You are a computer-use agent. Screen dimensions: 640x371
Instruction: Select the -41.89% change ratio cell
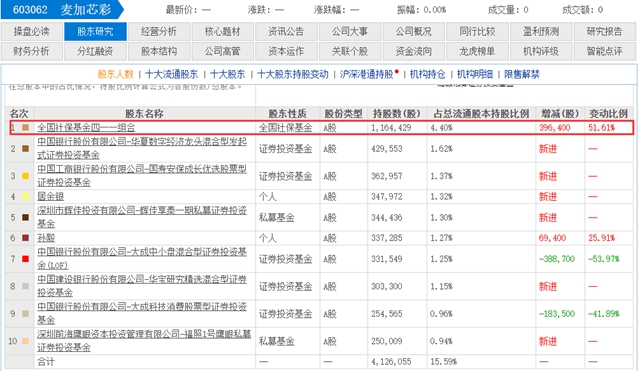(604, 313)
